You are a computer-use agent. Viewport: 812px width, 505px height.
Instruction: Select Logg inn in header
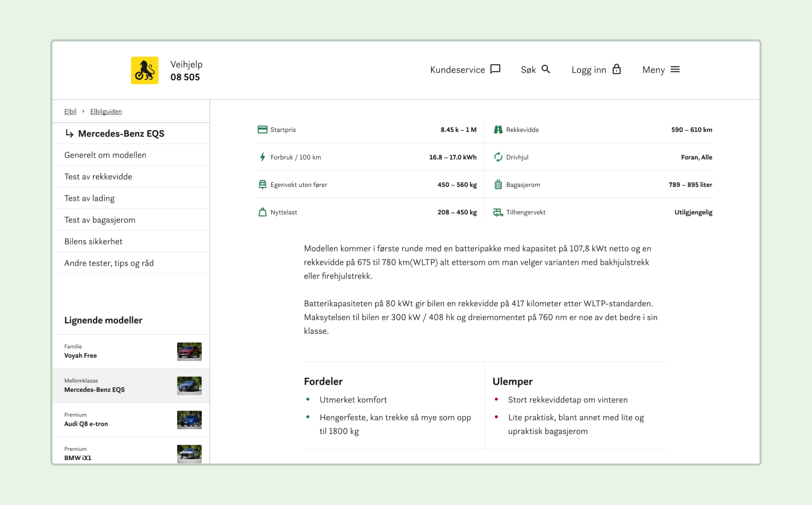[596, 70]
